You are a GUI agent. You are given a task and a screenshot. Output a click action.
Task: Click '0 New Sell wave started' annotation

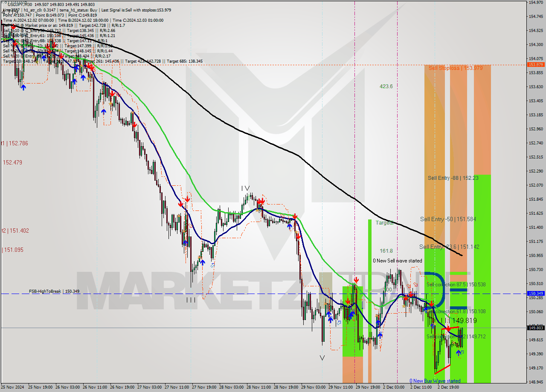(398, 261)
